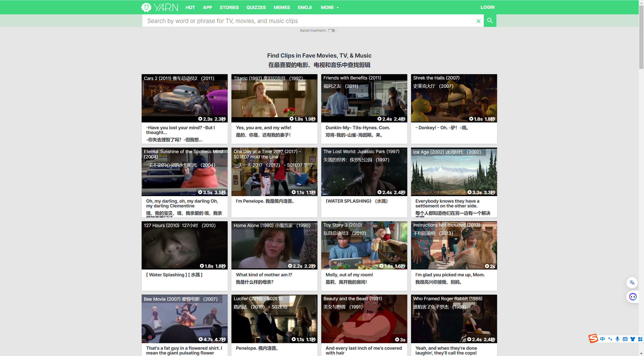
Task: Play Instructions Not Included 2s icon
Action: tap(487, 266)
